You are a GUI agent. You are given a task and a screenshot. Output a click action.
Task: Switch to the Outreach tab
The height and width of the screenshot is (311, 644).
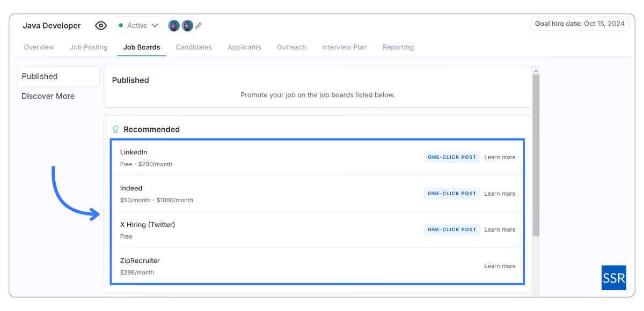[291, 47]
